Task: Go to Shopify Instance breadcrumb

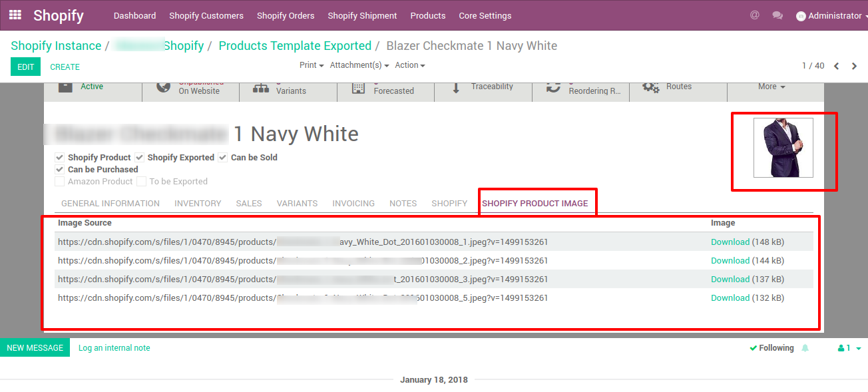Action: click(56, 46)
